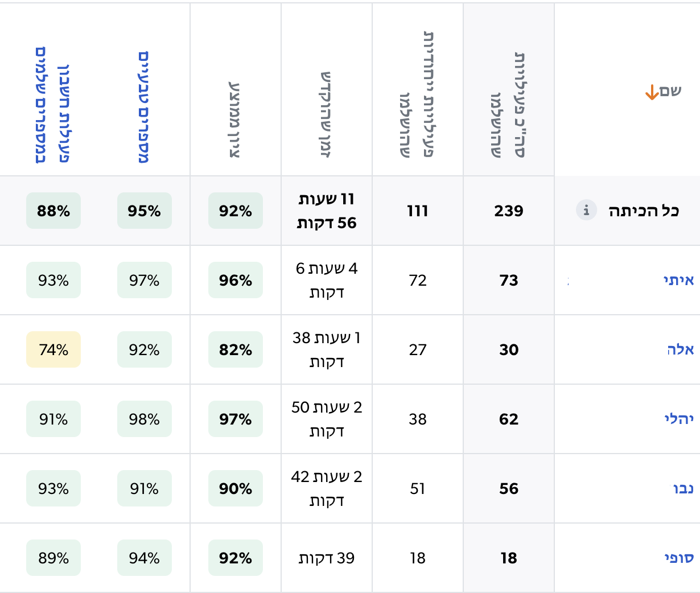This screenshot has width=700, height=593.
Task: Click the class-wide 95% badge
Action: [144, 211]
